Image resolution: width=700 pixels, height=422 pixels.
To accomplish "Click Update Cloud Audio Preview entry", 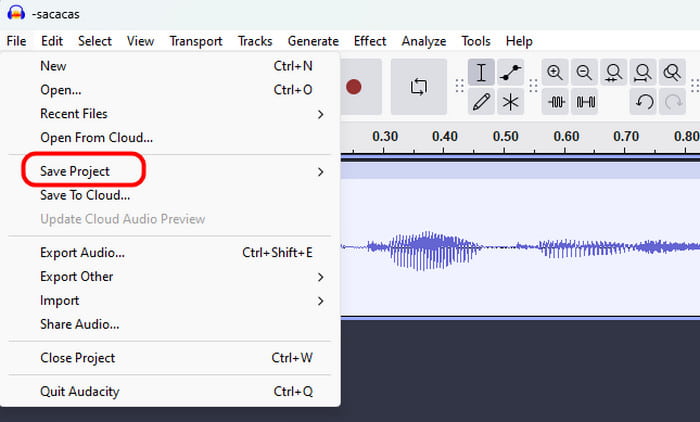I will click(170, 219).
